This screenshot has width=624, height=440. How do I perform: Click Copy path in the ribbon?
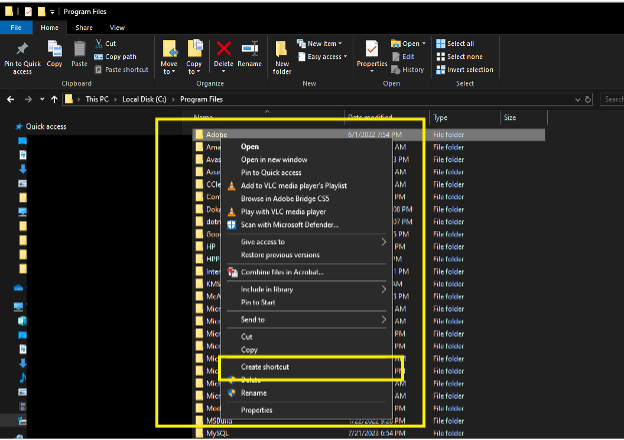[x=115, y=56]
